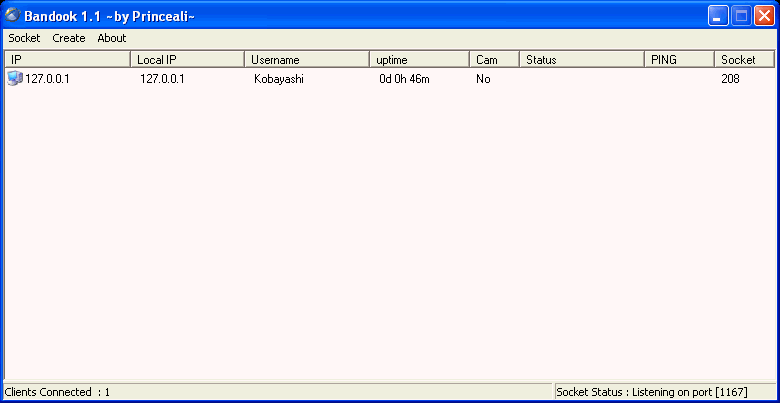Click the Local IP column header

(x=187, y=60)
